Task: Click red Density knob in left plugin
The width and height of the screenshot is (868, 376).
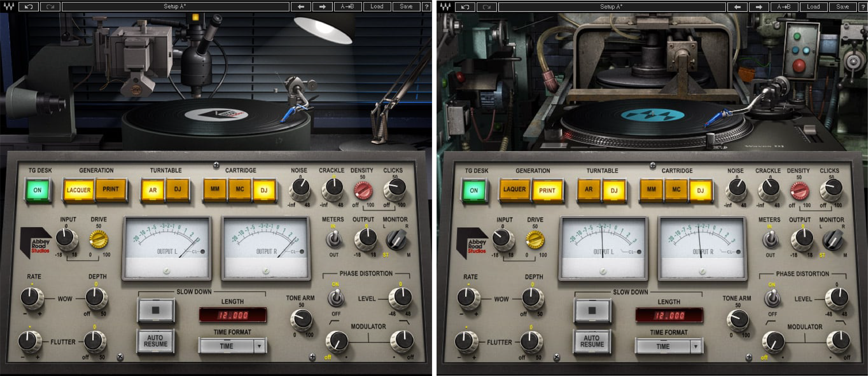Action: coord(363,190)
